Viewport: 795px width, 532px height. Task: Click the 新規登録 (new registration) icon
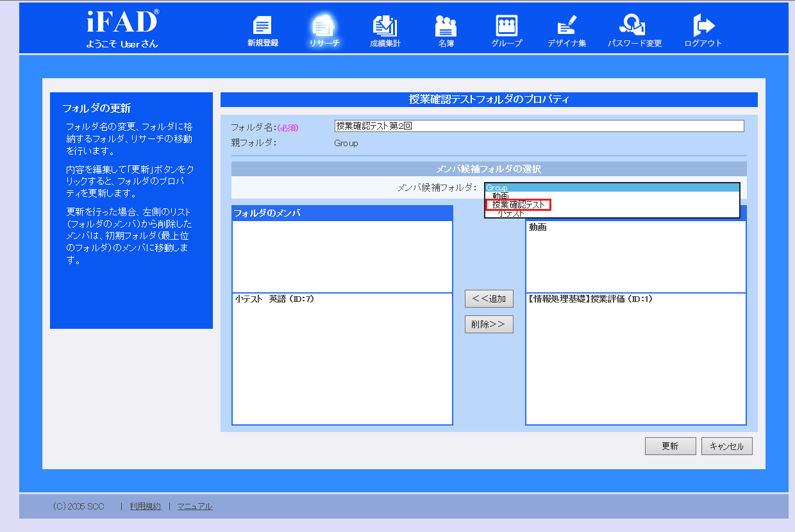[262, 31]
